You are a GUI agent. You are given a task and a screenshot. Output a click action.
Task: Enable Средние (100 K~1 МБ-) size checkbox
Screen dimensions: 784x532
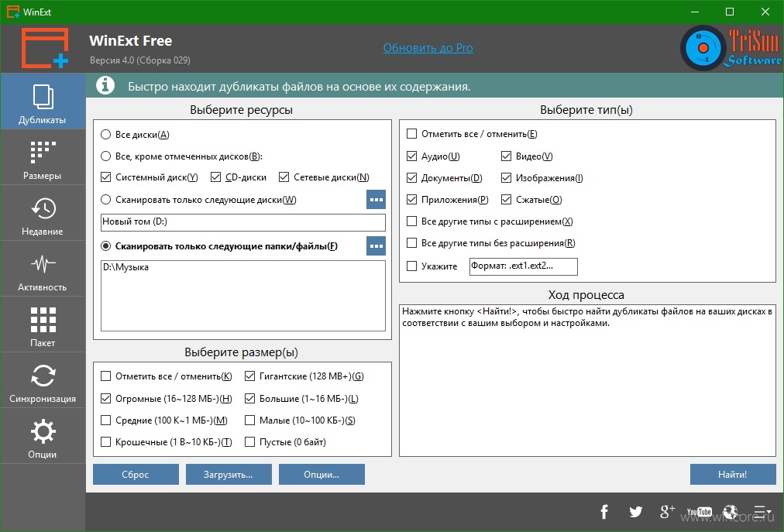coord(164,420)
